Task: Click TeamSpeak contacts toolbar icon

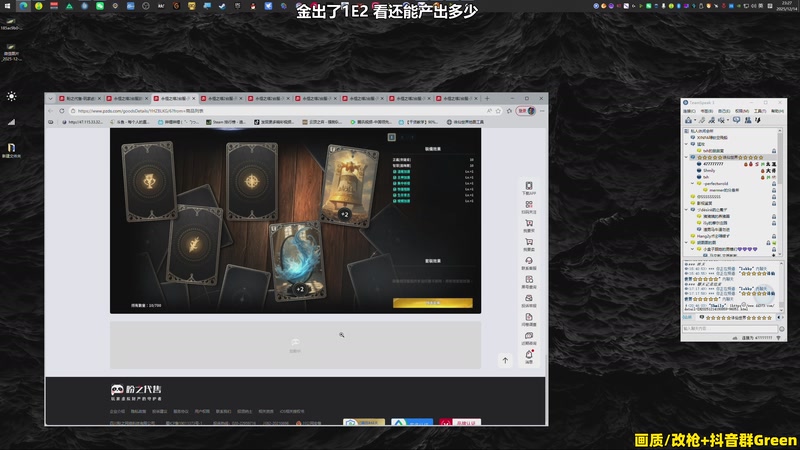Action: pos(747,120)
